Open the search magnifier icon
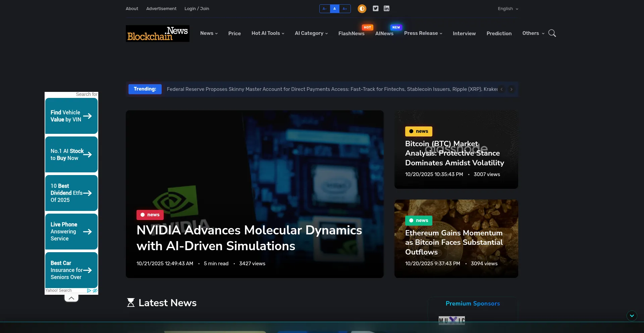 pyautogui.click(x=552, y=33)
